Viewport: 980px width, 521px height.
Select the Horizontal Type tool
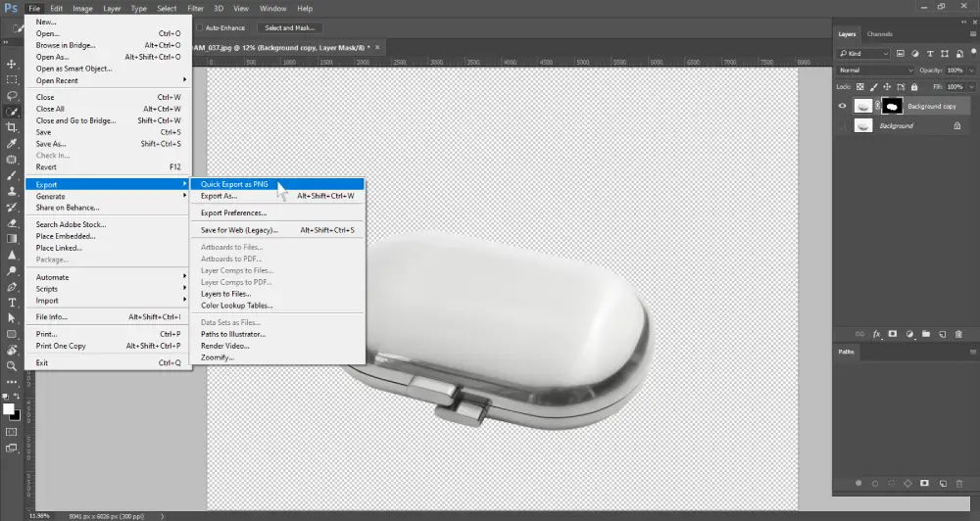click(12, 303)
